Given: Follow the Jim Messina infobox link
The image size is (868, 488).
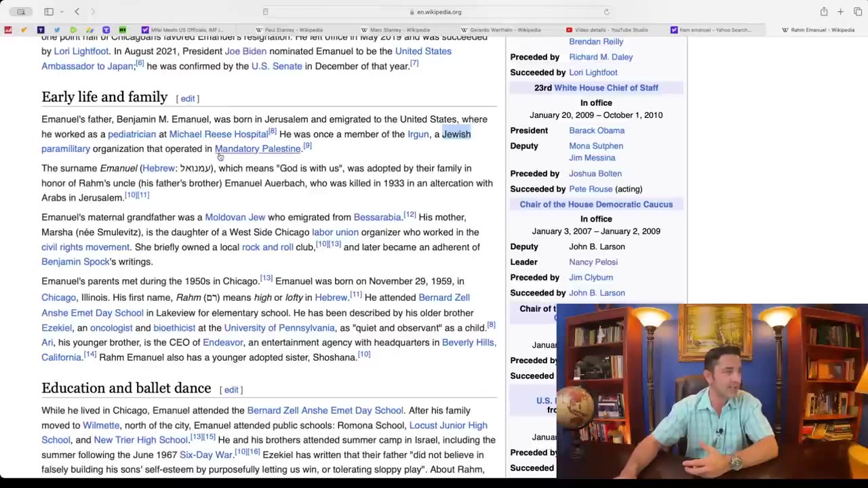Looking at the screenshot, I should (592, 158).
